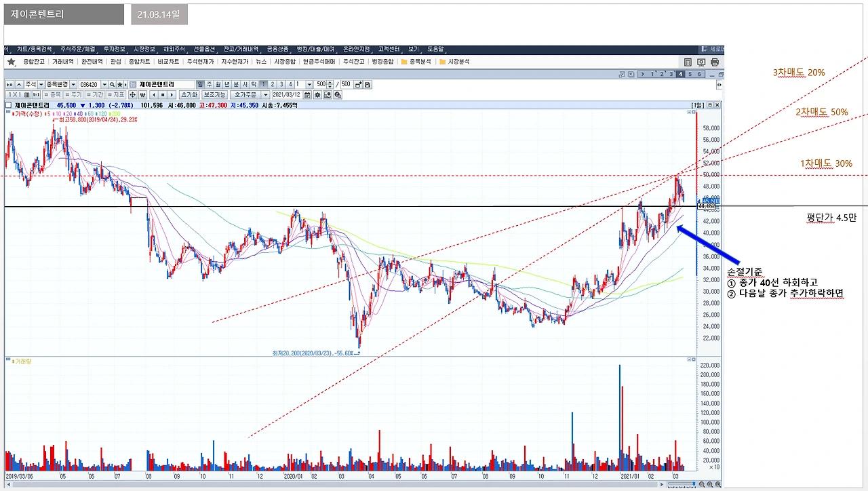Open the 주식주문/체결 menu

coord(77,50)
